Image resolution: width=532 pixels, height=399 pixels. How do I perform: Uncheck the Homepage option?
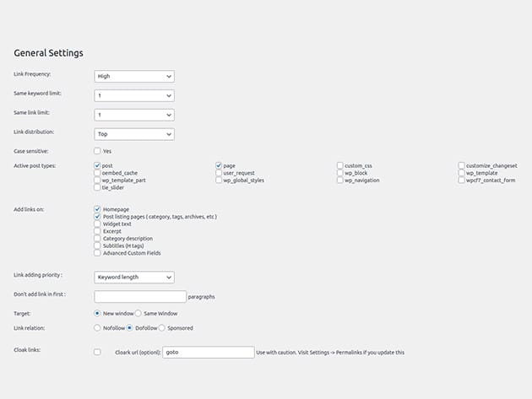(x=98, y=209)
